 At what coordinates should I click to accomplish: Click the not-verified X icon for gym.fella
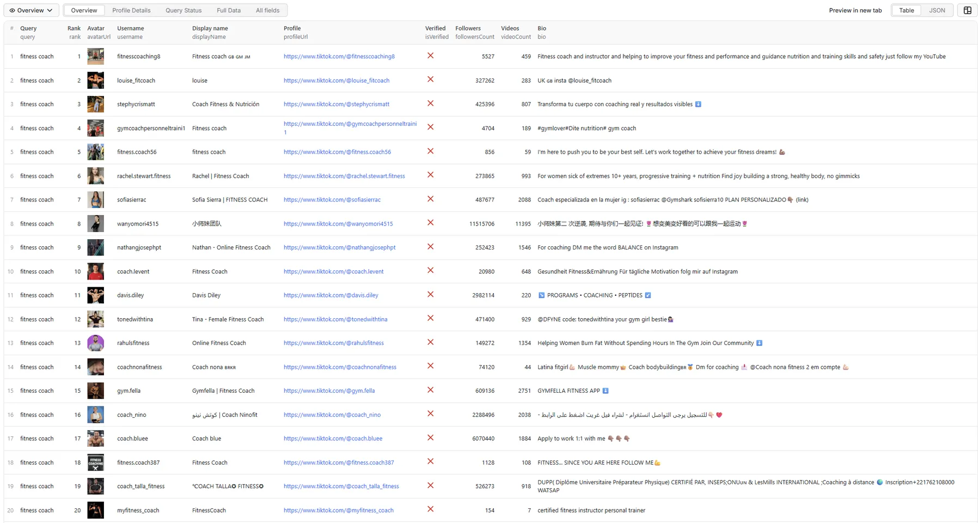tap(431, 390)
